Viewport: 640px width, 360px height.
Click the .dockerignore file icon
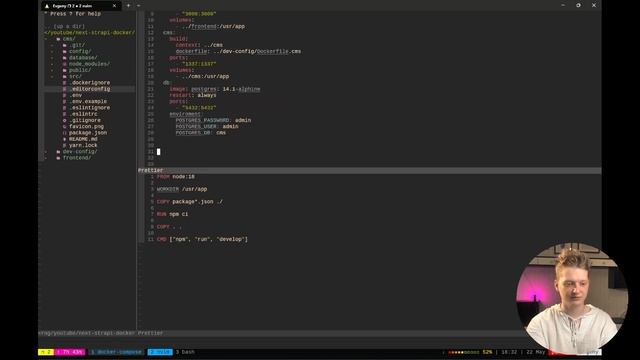64,82
